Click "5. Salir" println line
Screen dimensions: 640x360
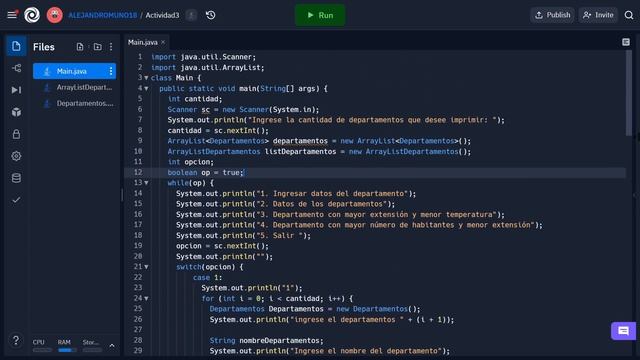243,236
